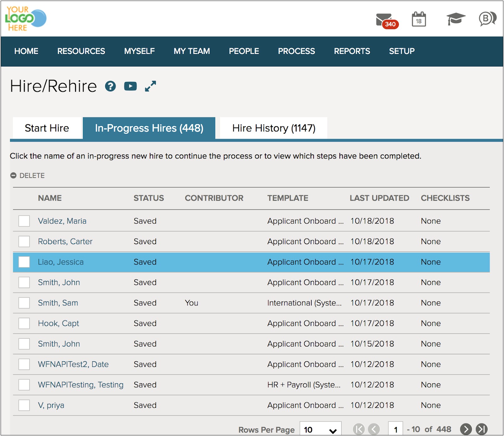504x436 pixels.
Task: Select the In-Progress Hires (448) tab
Action: coord(149,128)
